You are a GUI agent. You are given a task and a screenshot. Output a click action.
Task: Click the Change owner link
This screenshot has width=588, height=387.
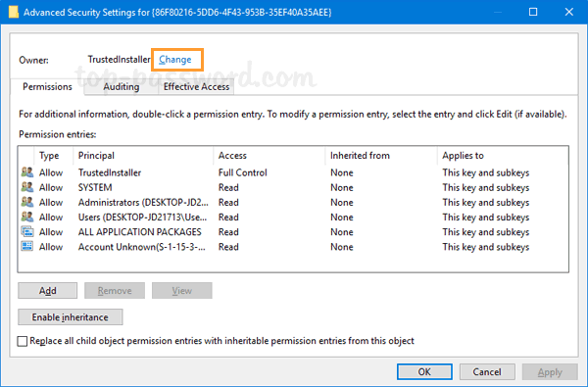click(x=175, y=60)
